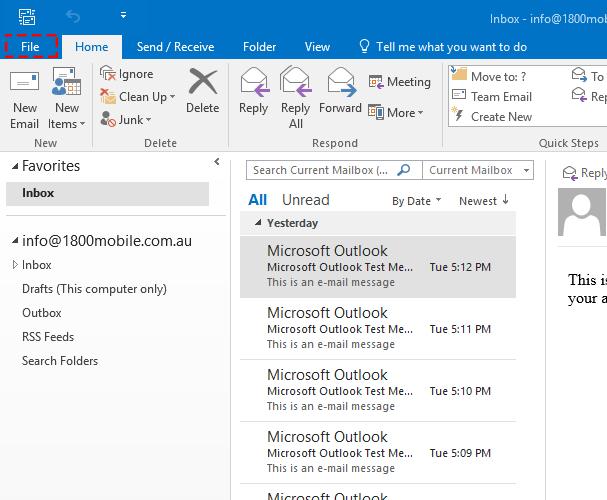Forward the selected email

341,91
